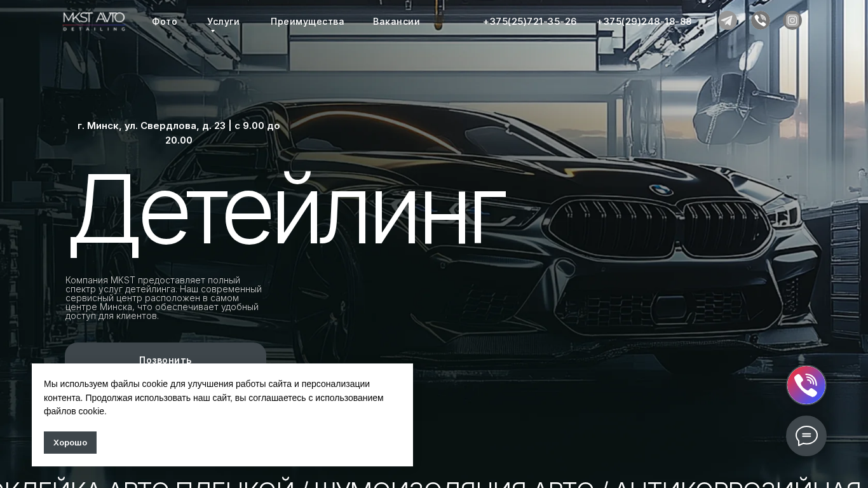
Task: Open the Telegram icon in the header
Action: point(728,21)
